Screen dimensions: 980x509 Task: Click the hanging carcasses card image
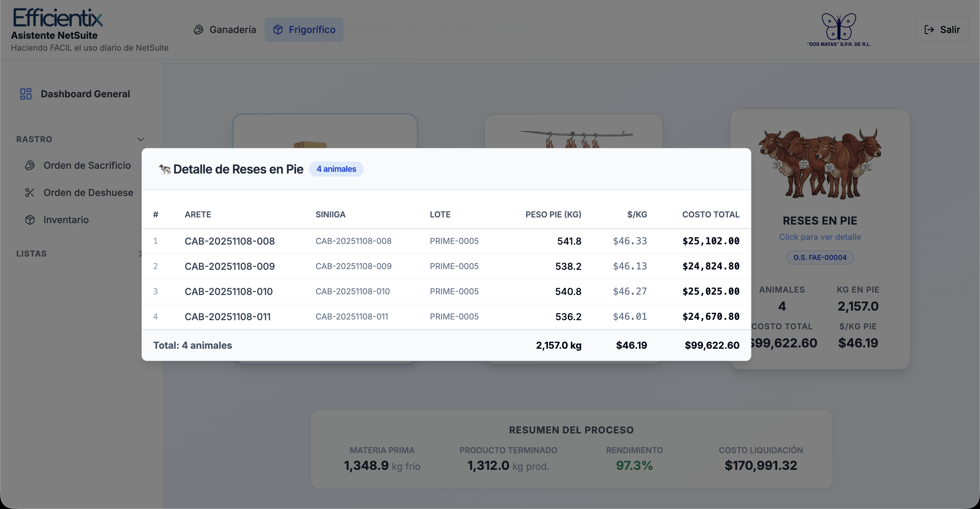pos(576,139)
